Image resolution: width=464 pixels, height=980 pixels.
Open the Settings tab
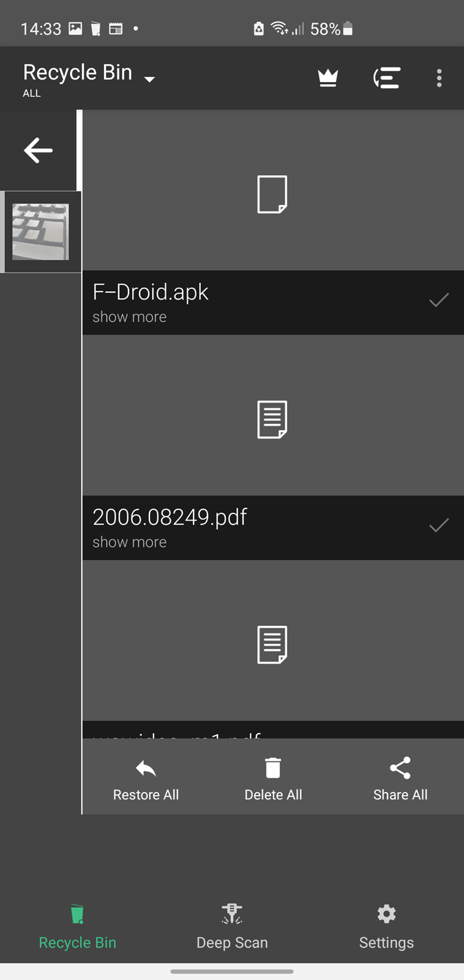tap(386, 926)
